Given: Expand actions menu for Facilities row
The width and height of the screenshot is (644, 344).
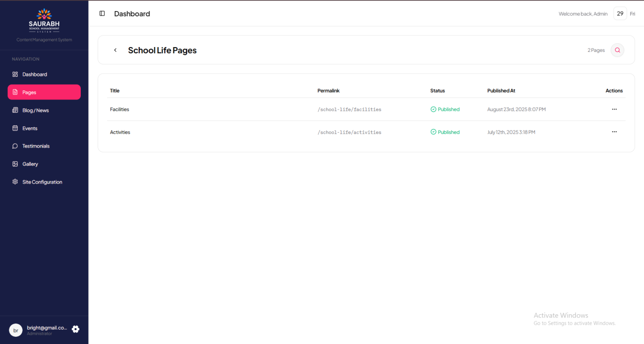Looking at the screenshot, I should click(614, 109).
